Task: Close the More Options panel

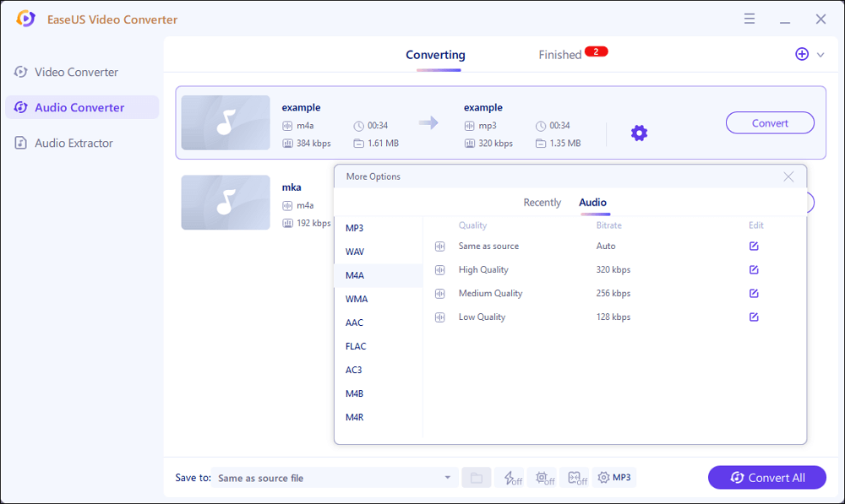Action: pos(788,176)
